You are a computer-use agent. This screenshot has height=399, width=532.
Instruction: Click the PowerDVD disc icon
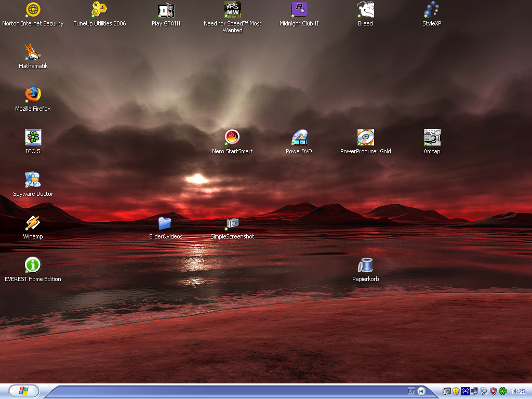coord(299,137)
